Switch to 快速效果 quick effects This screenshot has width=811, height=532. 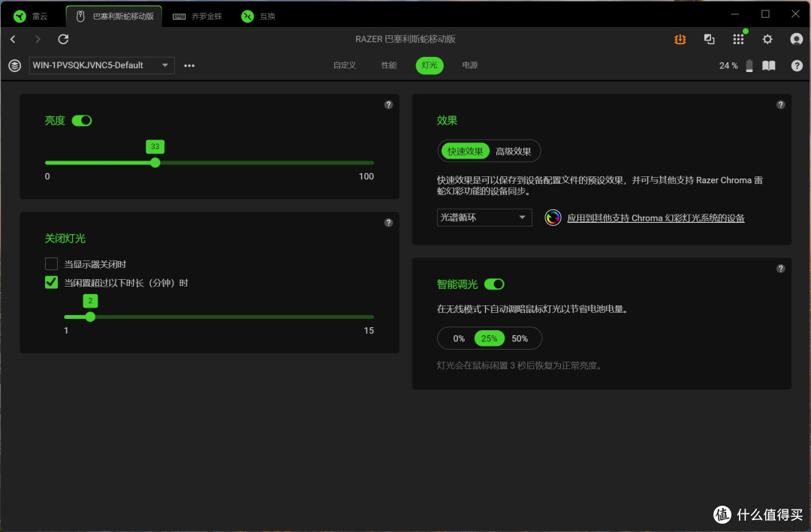(465, 152)
